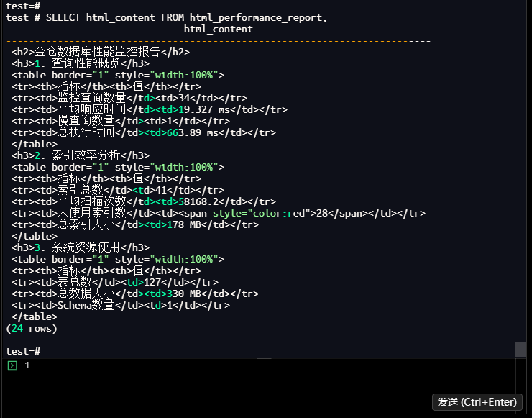Screen dimensions: 532x418
Task: Click the Schema数量 row
Action: pyautogui.click(x=121, y=305)
